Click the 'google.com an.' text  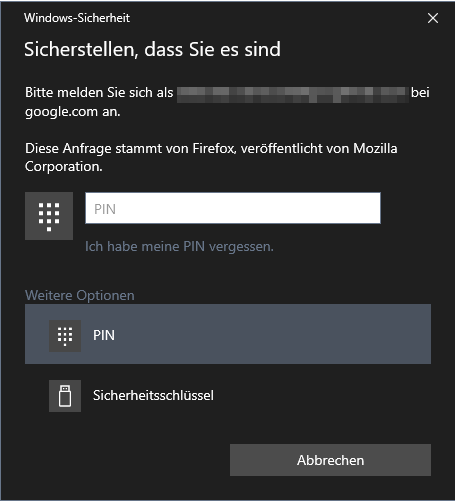tap(73, 112)
